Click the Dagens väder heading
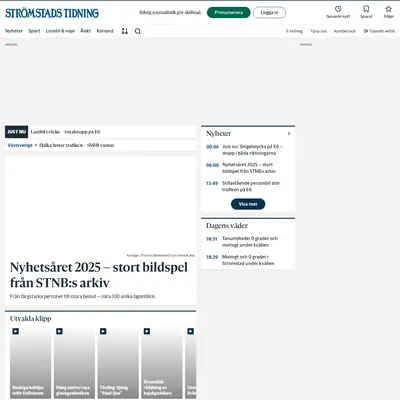This screenshot has width=400, height=400. click(x=227, y=226)
